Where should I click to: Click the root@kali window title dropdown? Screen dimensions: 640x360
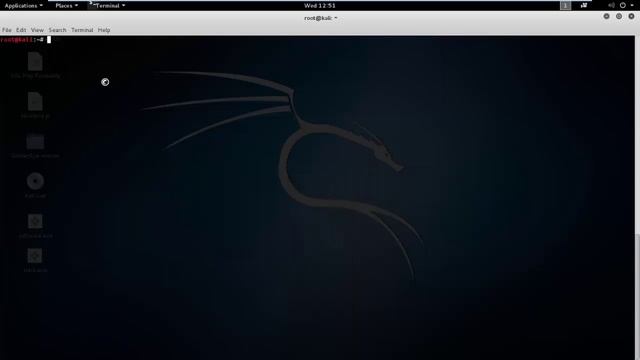click(x=320, y=18)
